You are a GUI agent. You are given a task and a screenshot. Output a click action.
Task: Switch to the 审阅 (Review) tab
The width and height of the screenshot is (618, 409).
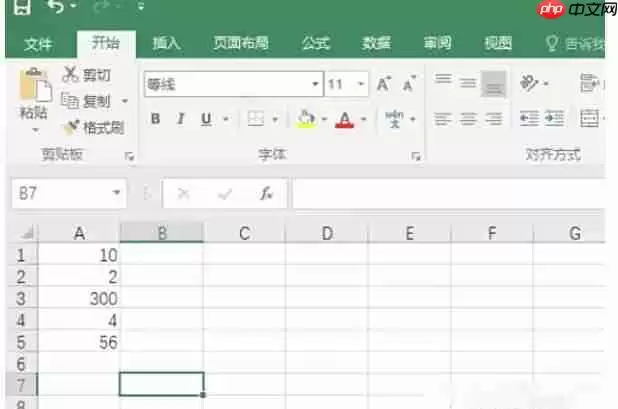pos(437,43)
